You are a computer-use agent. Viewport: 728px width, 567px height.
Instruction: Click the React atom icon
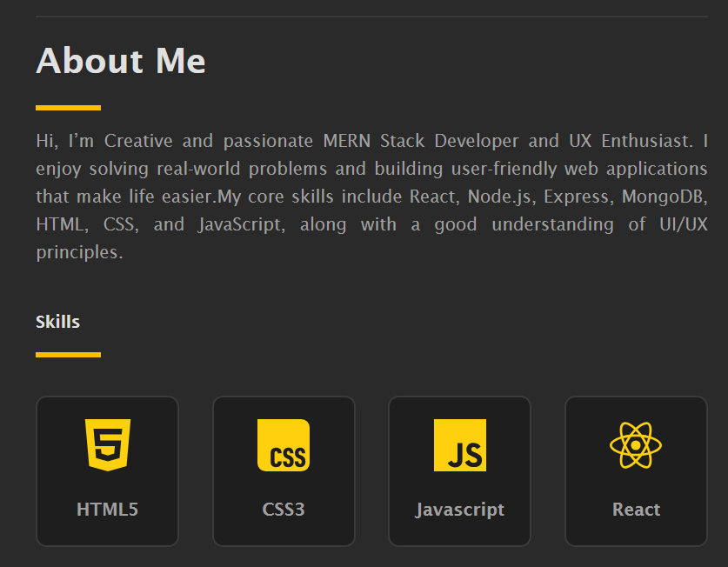pos(636,445)
